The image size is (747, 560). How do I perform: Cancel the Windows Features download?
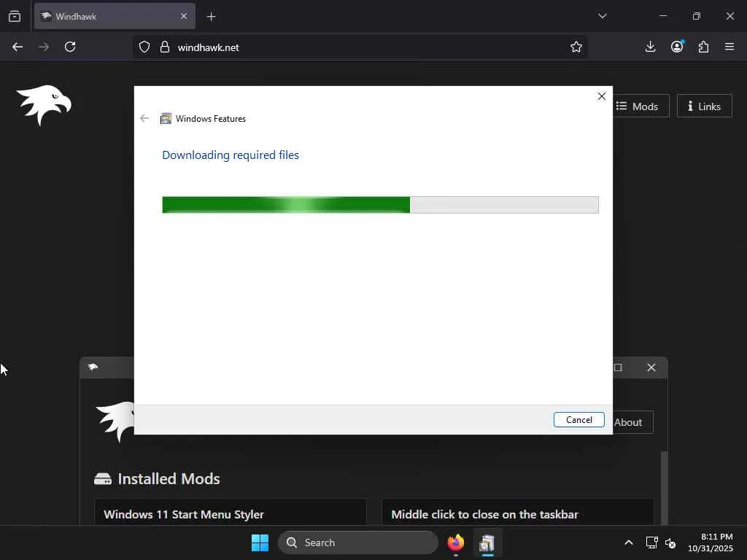(x=578, y=419)
